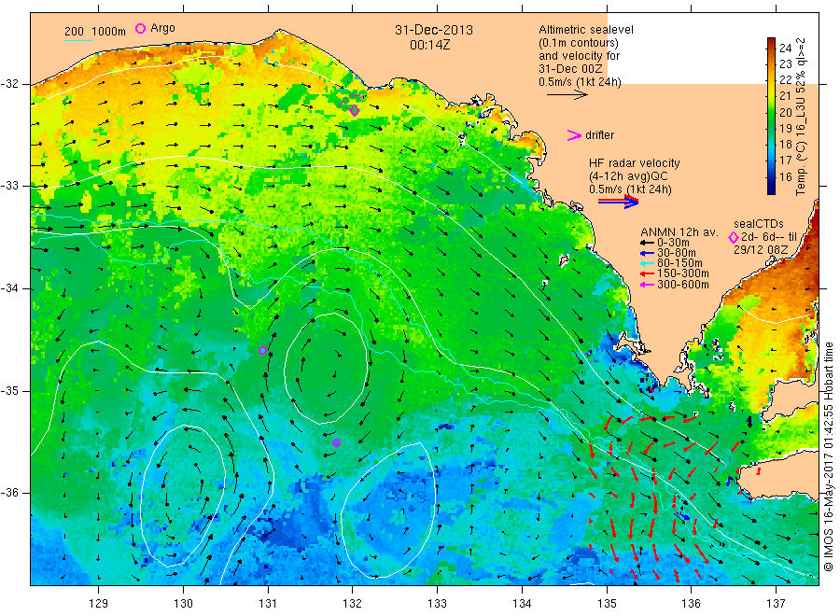Click the longitude axis label '129'
Screen dimensions: 840x616
99,604
